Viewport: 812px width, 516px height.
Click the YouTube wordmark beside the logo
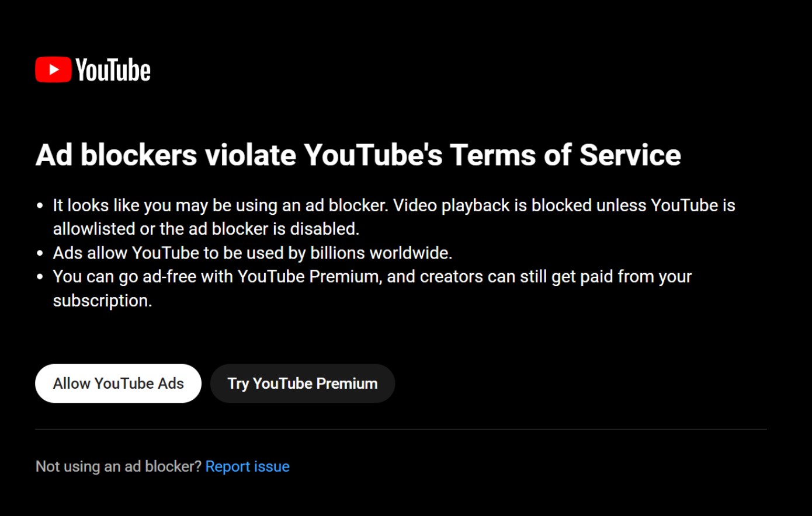click(x=113, y=71)
